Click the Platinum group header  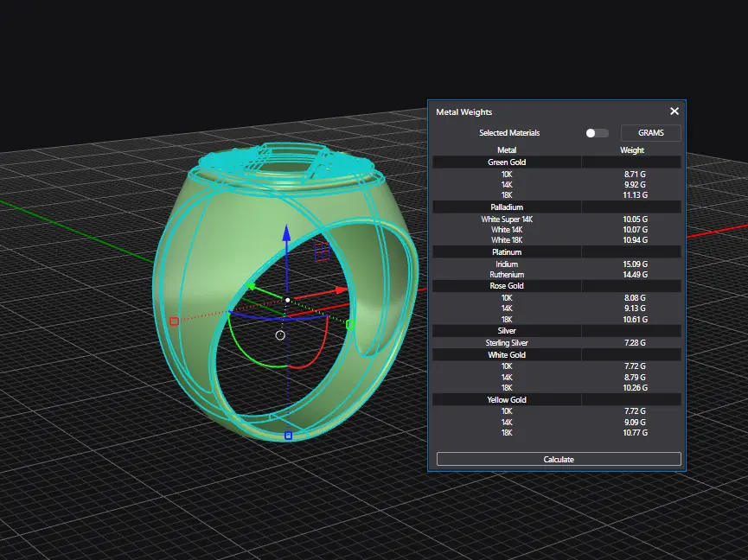(507, 252)
